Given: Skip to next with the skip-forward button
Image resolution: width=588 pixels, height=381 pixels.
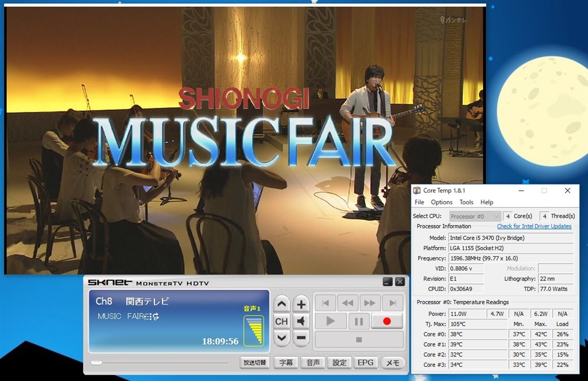Looking at the screenshot, I should tap(392, 303).
